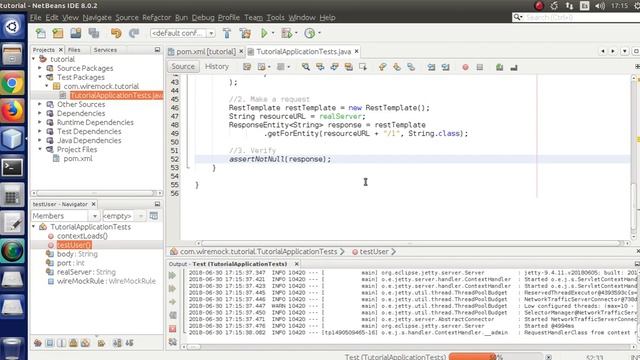
Task: Click the Build Project hammer icon
Action: tap(227, 33)
